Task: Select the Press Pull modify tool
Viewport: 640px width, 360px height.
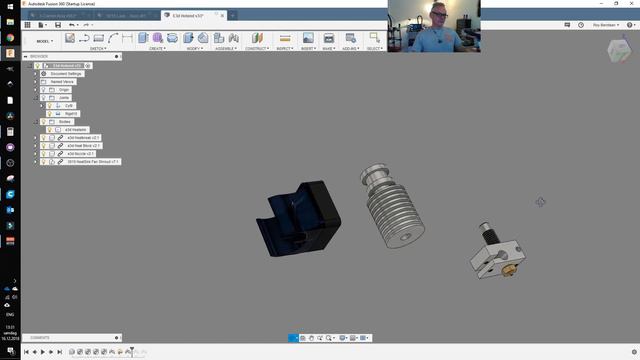Action: click(188, 38)
